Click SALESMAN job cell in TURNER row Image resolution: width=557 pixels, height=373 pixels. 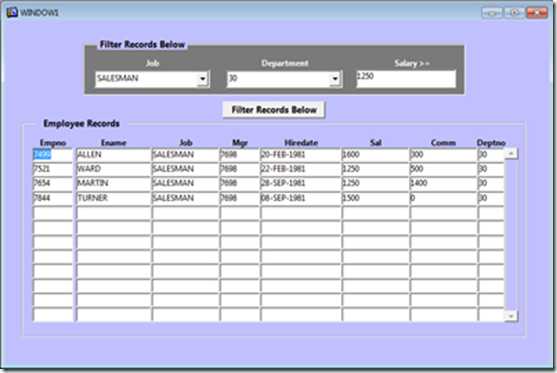click(185, 198)
